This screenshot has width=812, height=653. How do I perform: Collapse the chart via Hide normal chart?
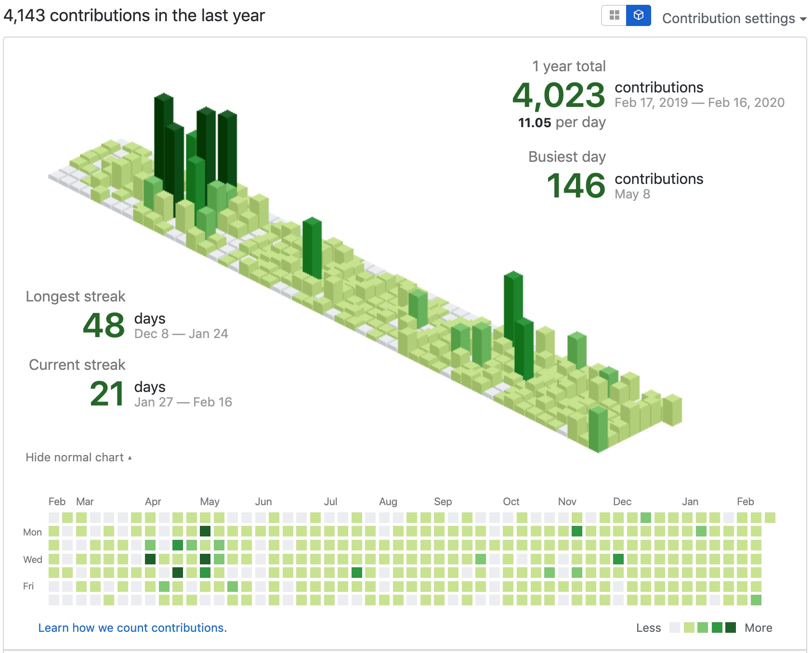[x=79, y=457]
